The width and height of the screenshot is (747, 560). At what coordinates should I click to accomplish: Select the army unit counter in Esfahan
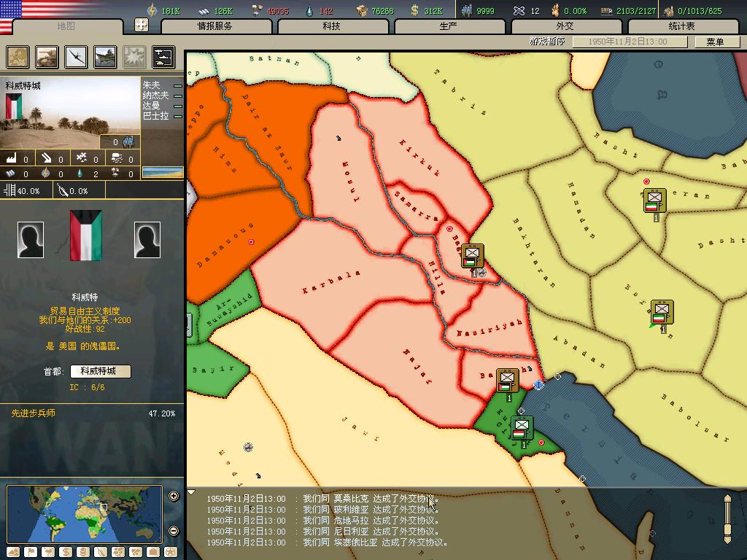pos(662,312)
